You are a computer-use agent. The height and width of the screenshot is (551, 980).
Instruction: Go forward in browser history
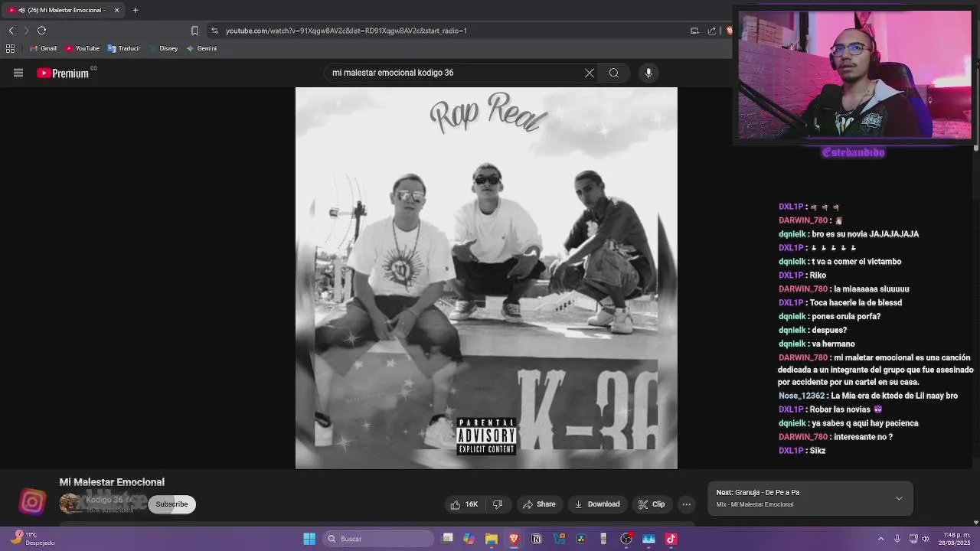click(26, 31)
